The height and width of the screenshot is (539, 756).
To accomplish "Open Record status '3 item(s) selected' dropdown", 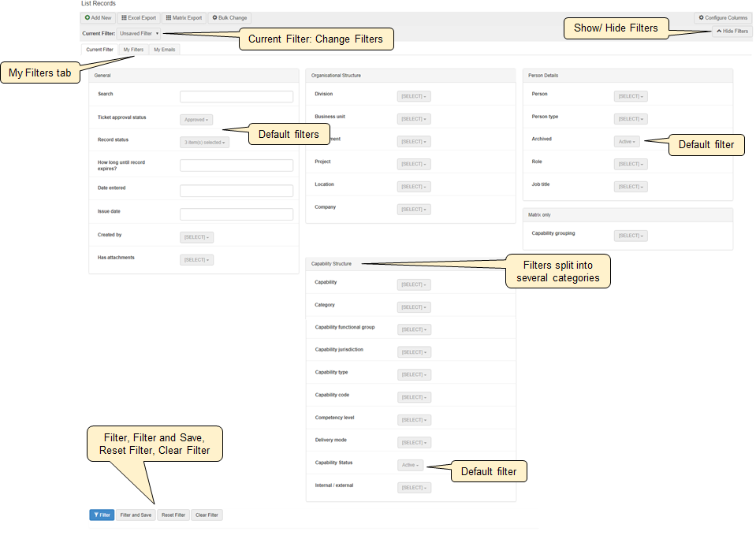I will pos(204,143).
